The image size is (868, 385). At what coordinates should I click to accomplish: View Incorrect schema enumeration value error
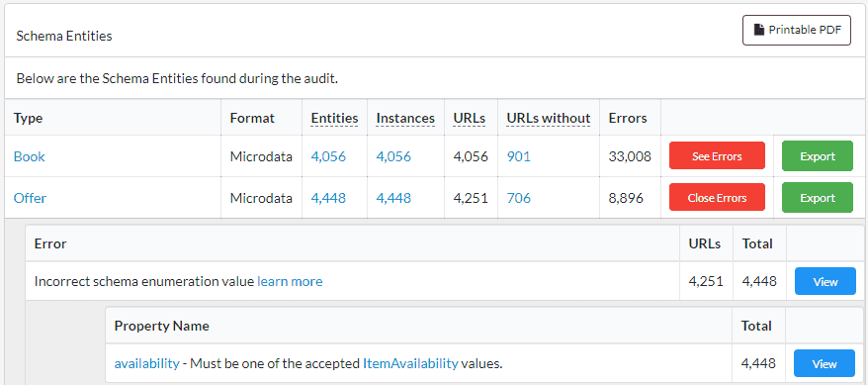coord(825,281)
